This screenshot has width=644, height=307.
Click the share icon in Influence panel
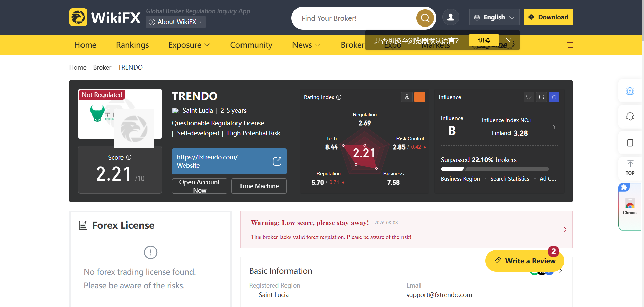tap(542, 97)
